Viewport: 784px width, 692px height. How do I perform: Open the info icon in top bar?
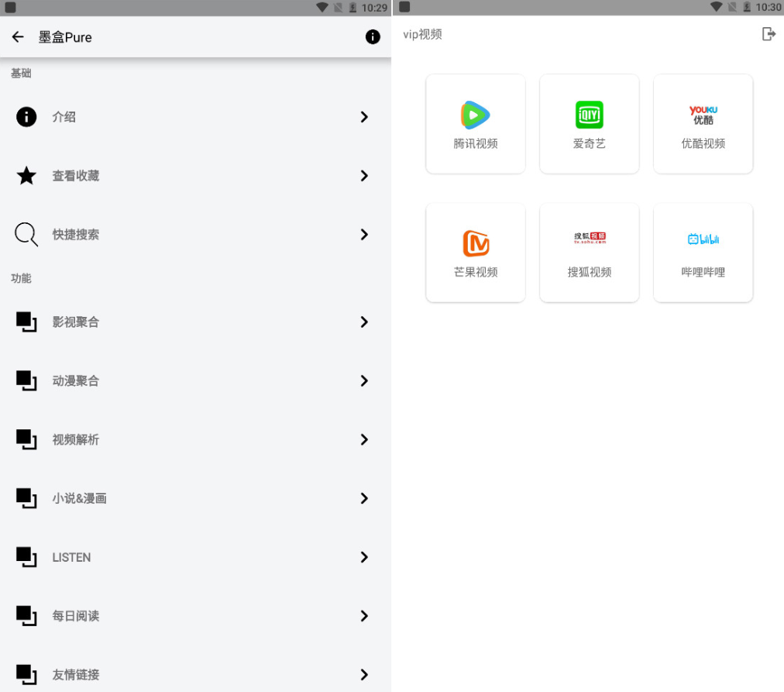pyautogui.click(x=373, y=37)
